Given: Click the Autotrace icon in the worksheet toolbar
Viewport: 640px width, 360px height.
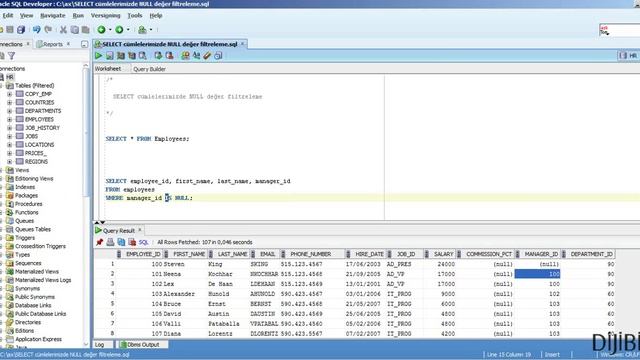Looking at the screenshot, I should click(131, 56).
